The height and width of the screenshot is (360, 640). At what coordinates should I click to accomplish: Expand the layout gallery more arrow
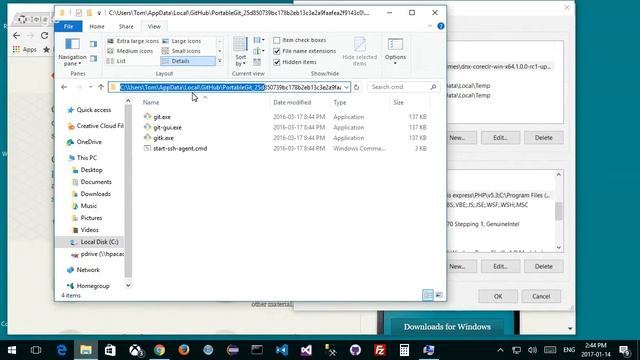tap(220, 61)
